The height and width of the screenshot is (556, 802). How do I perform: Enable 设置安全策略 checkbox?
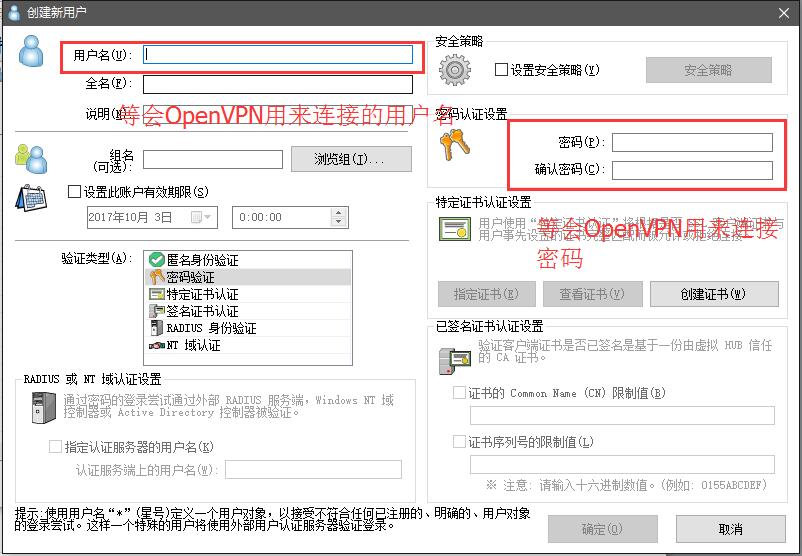[x=501, y=70]
